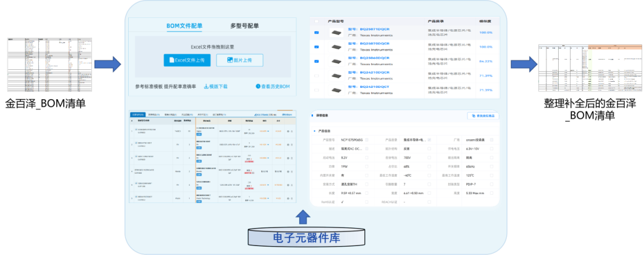Click the chip thumbnail for BQ25060DQCR
This screenshot has height=255, width=644.
[x=336, y=62]
